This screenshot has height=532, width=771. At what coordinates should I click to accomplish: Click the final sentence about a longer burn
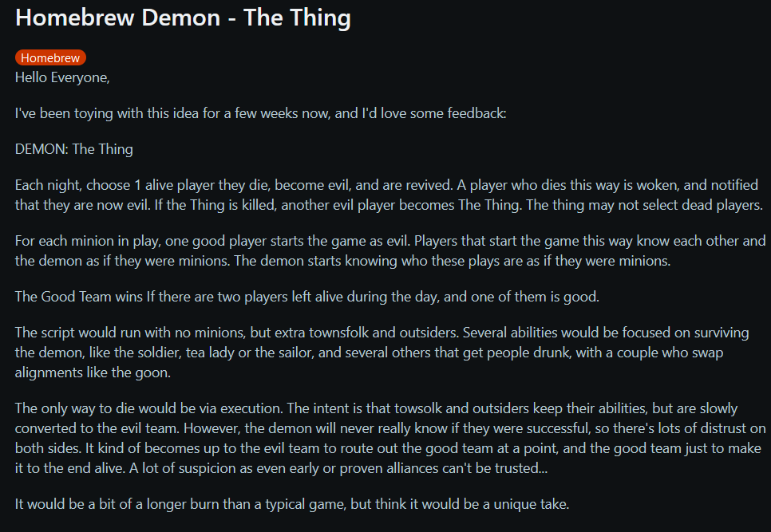[292, 504]
